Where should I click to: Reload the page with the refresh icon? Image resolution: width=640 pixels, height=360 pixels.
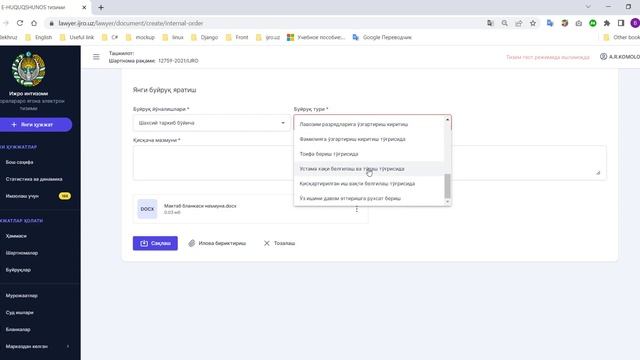pos(20,23)
